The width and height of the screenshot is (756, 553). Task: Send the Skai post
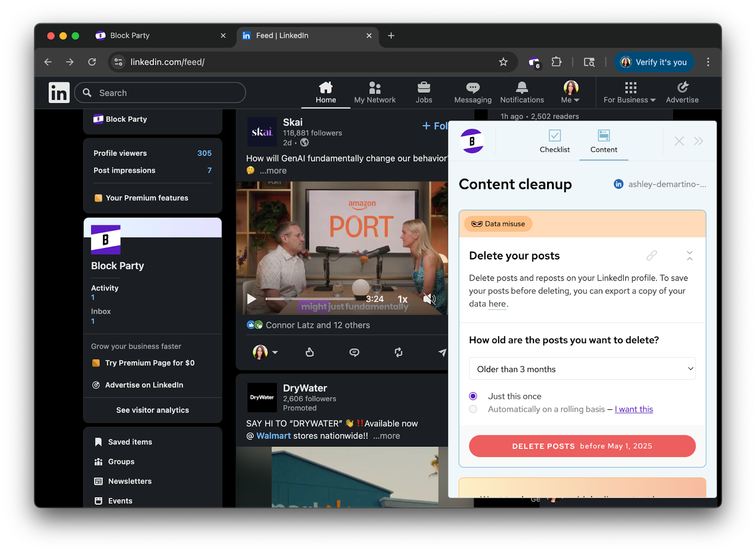(442, 352)
